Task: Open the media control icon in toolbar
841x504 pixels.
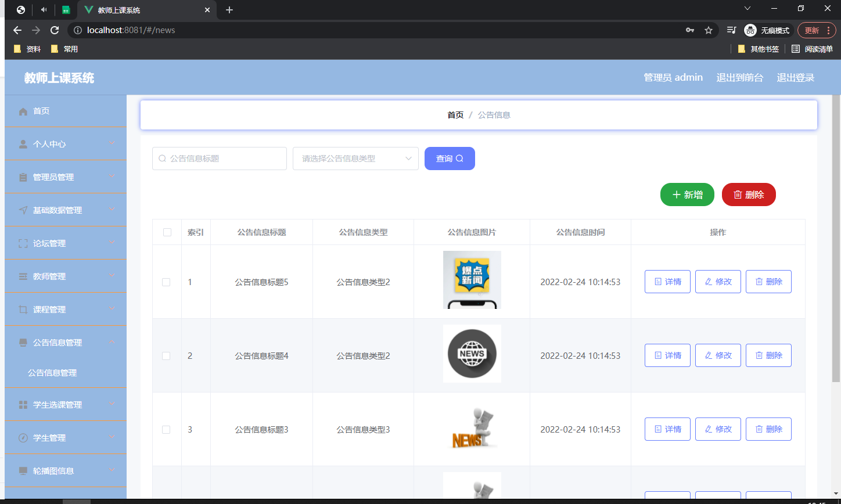Action: 732,30
